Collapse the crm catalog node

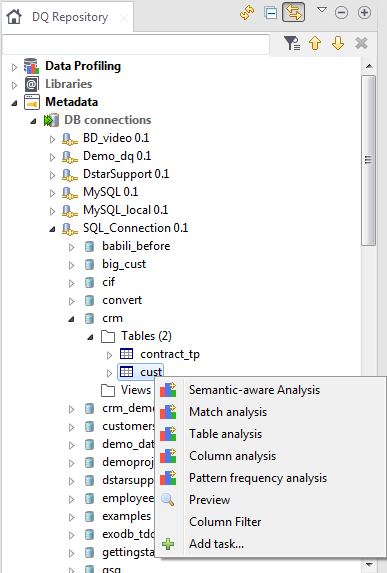coord(71,319)
